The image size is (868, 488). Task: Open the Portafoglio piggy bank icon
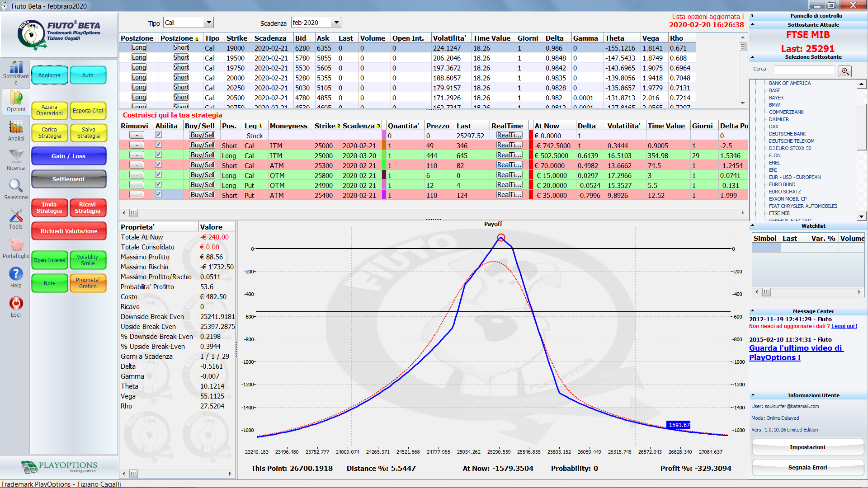(x=16, y=244)
